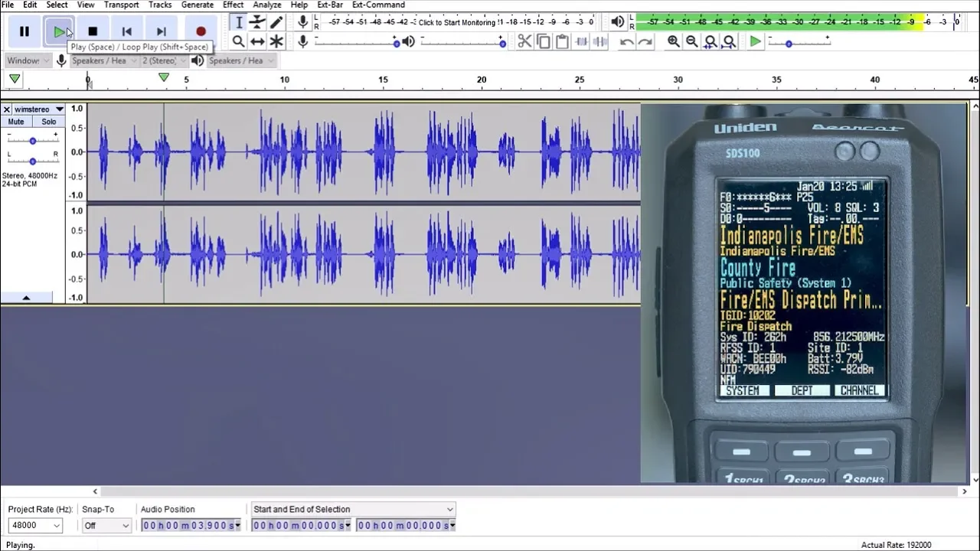The image size is (980, 551).
Task: Open the 2 (Stereo) channels dropdown
Action: click(x=163, y=60)
